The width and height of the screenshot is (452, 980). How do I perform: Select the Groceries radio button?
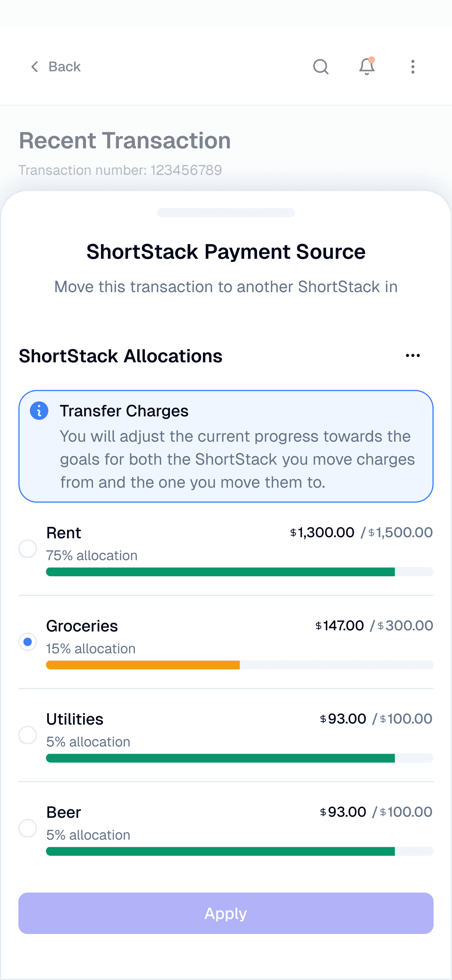coord(28,642)
